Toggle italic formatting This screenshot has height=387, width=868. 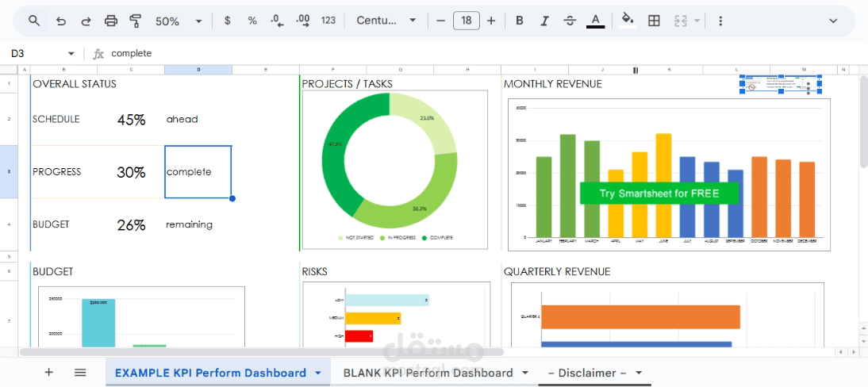[x=545, y=21]
